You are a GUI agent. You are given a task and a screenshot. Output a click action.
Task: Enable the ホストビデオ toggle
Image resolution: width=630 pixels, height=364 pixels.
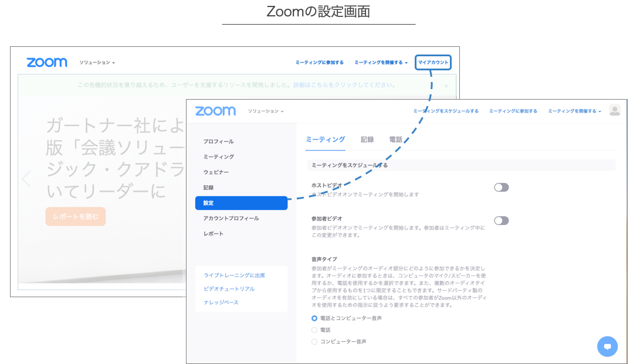tap(501, 188)
